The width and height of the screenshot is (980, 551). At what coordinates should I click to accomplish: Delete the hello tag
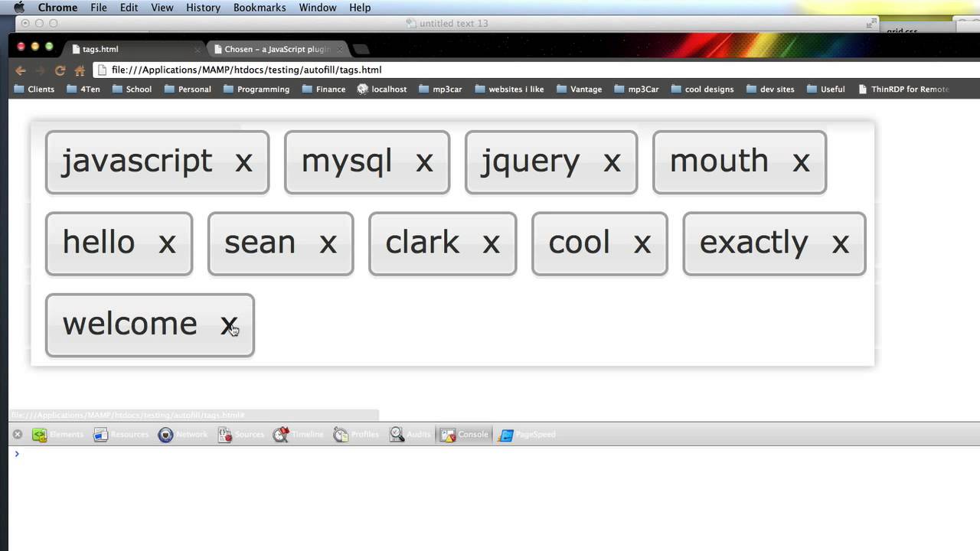(167, 243)
